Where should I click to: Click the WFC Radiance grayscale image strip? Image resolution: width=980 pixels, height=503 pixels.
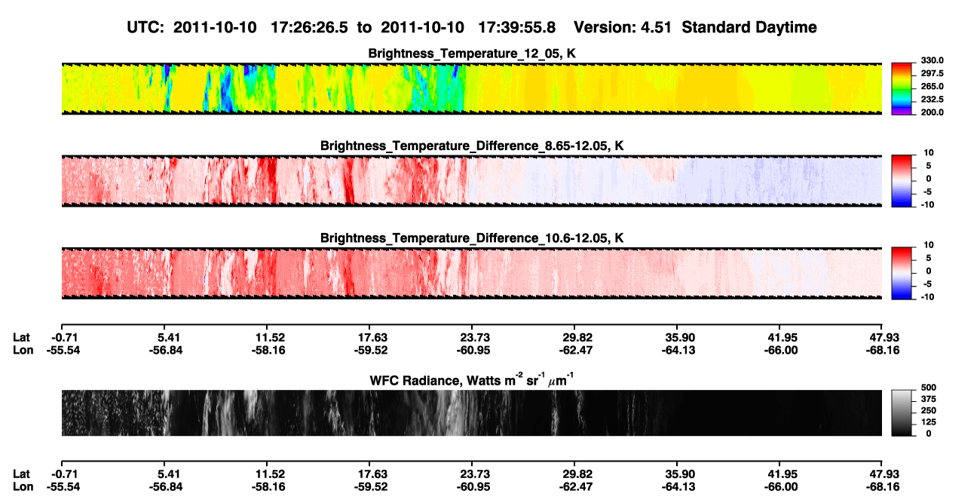472,413
